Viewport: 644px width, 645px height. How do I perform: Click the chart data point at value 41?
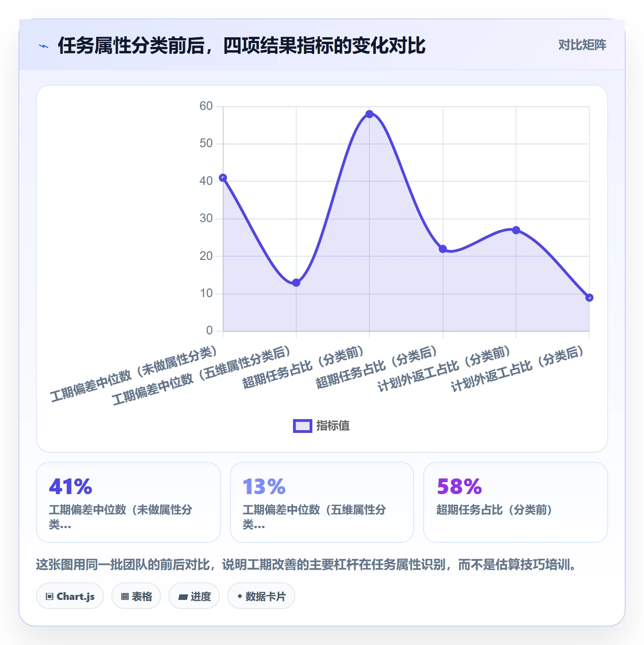(x=223, y=178)
